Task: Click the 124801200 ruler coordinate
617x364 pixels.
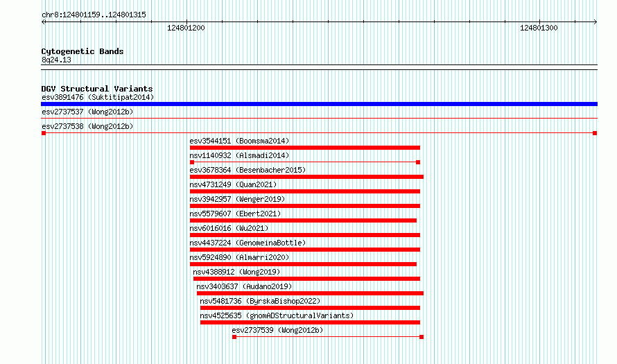Action: (186, 28)
